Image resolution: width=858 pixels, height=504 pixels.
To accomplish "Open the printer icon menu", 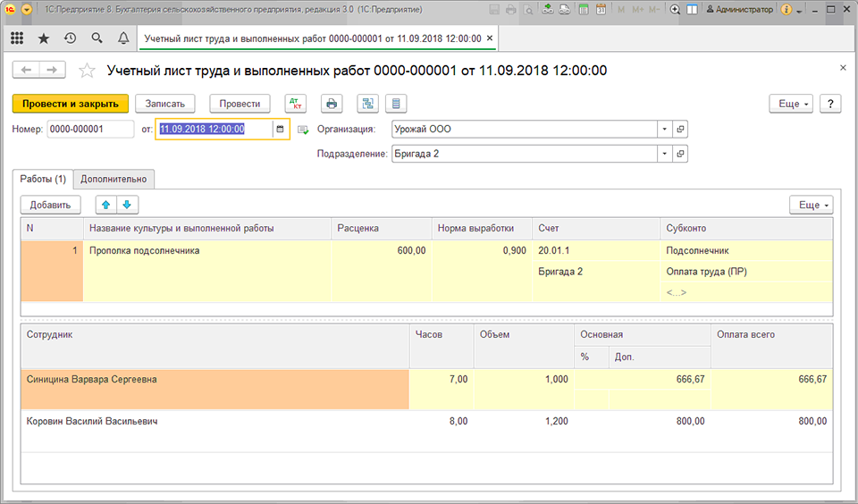I will coord(332,104).
